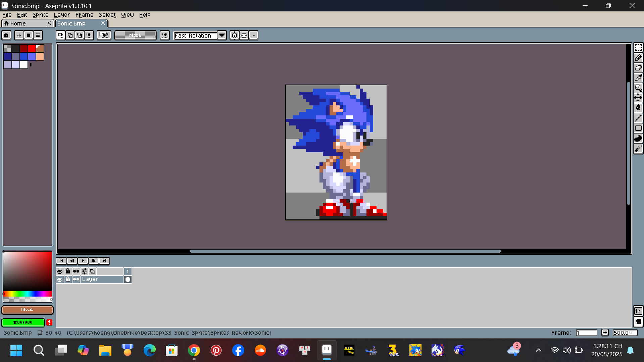
Task: Select the Zoom tool
Action: click(x=638, y=88)
